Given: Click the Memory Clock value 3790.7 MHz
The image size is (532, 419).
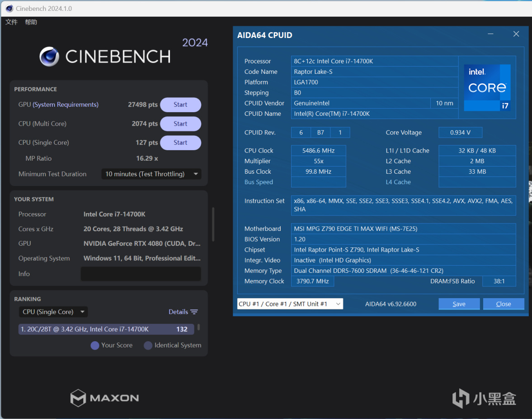Looking at the screenshot, I should pyautogui.click(x=312, y=281).
